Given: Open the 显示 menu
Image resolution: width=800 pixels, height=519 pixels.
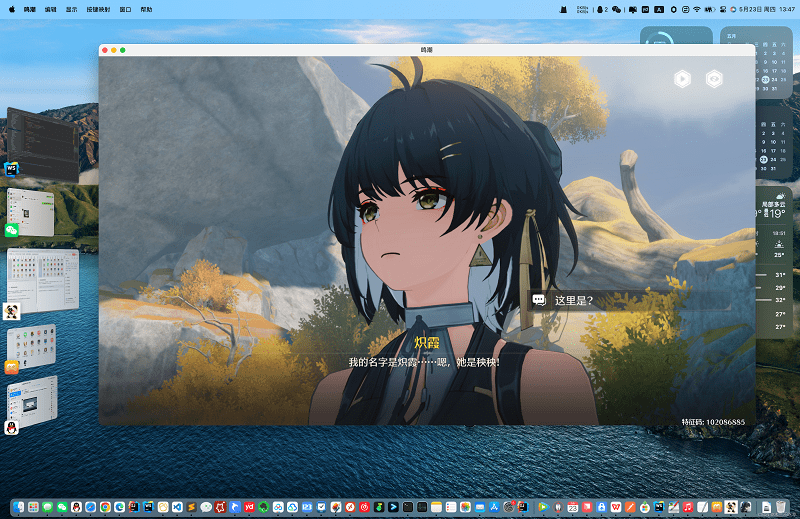Looking at the screenshot, I should (x=71, y=7).
